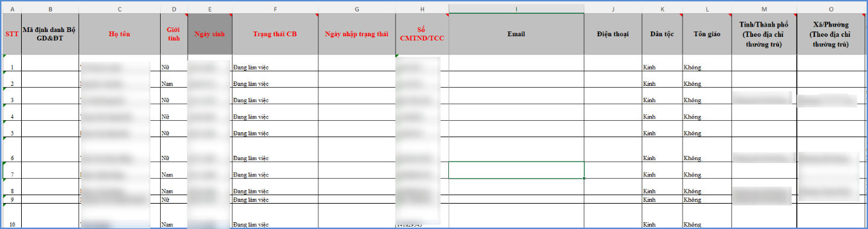This screenshot has width=868, height=229.
Task: Click Mã định danh cell in row 5
Action: (50, 128)
